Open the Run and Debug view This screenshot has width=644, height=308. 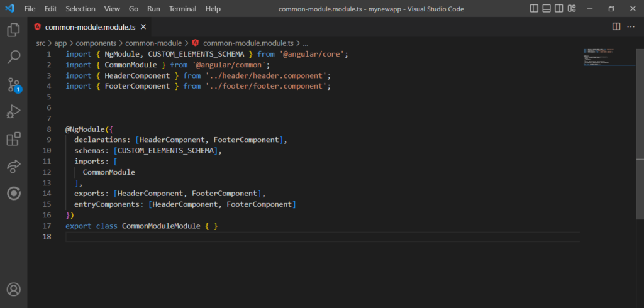click(x=14, y=112)
